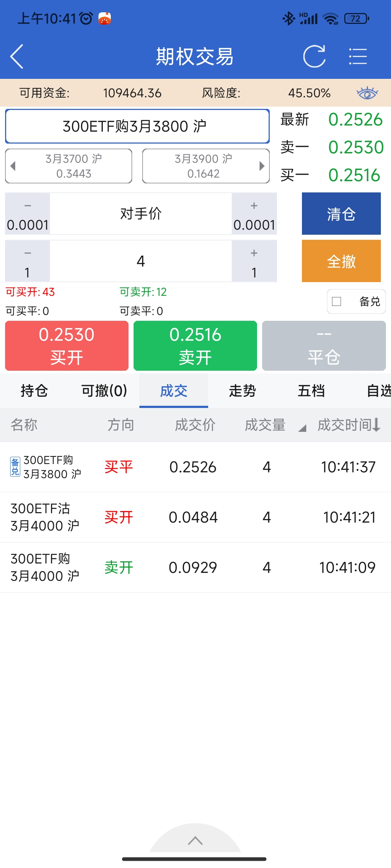
Task: Switch to previous strike 3月3700 沪
Action: [x=69, y=166]
